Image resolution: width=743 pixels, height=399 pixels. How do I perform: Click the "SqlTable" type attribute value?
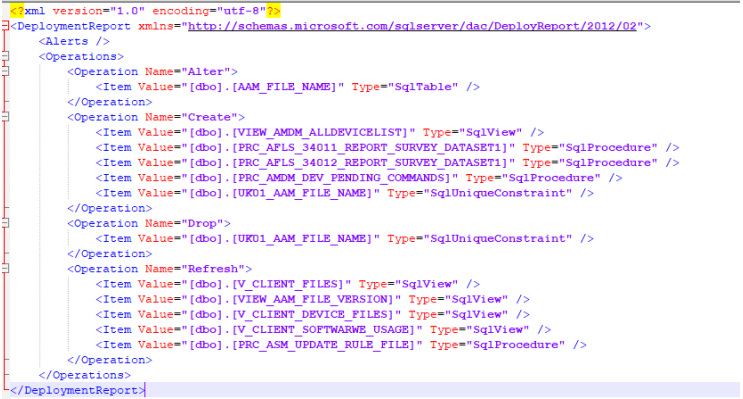pyautogui.click(x=423, y=87)
